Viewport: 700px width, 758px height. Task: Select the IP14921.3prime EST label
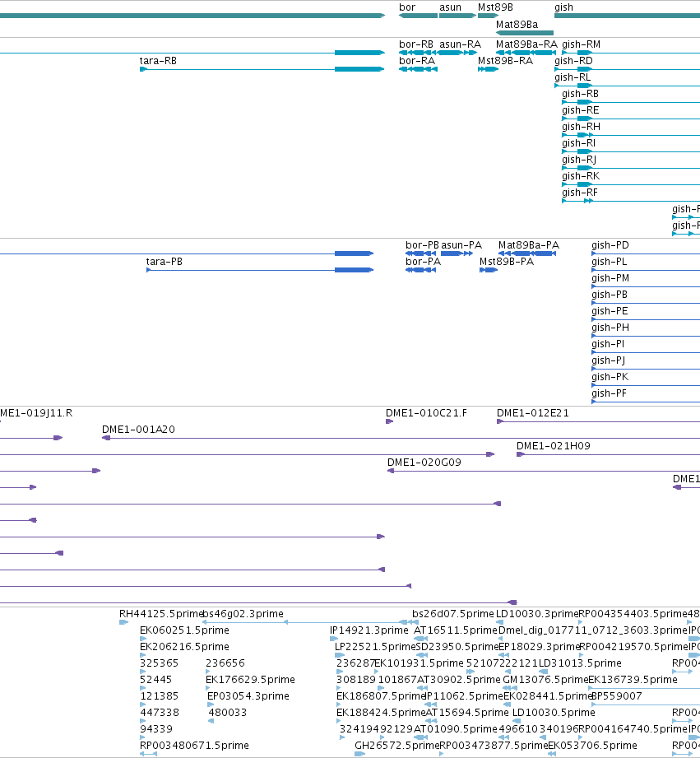[369, 630]
